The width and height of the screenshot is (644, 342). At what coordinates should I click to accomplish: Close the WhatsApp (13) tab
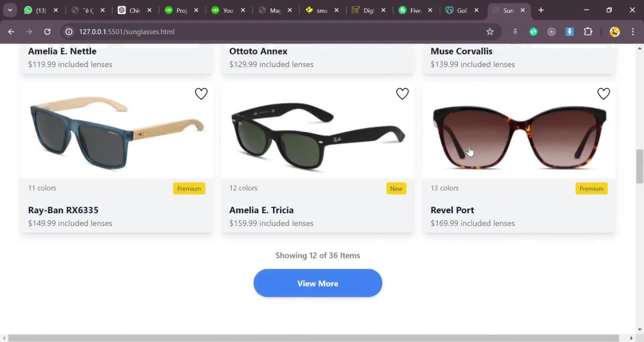pyautogui.click(x=56, y=10)
